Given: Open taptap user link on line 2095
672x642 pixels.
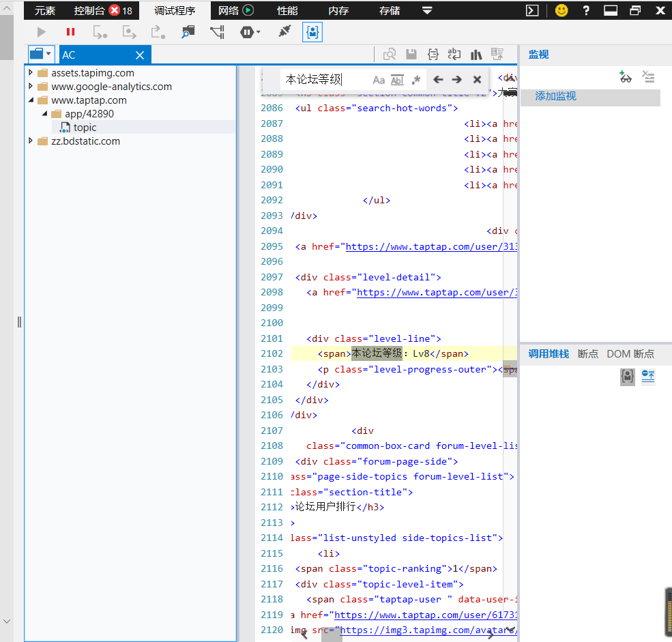Looking at the screenshot, I should click(x=431, y=246).
